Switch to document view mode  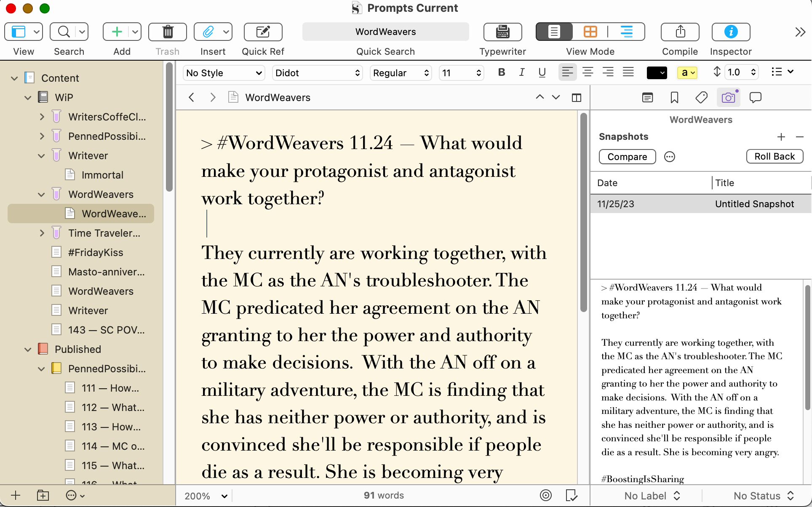(x=554, y=32)
